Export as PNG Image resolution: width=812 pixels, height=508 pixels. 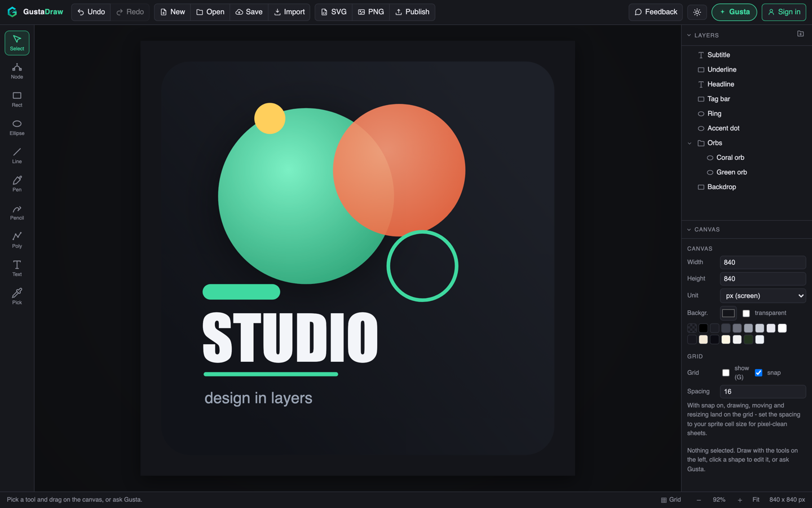coord(371,12)
